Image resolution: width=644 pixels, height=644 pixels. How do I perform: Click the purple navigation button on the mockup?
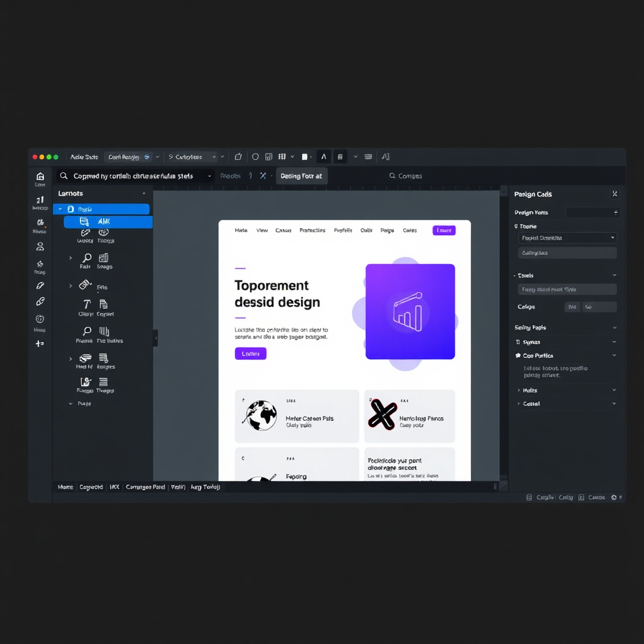(444, 230)
